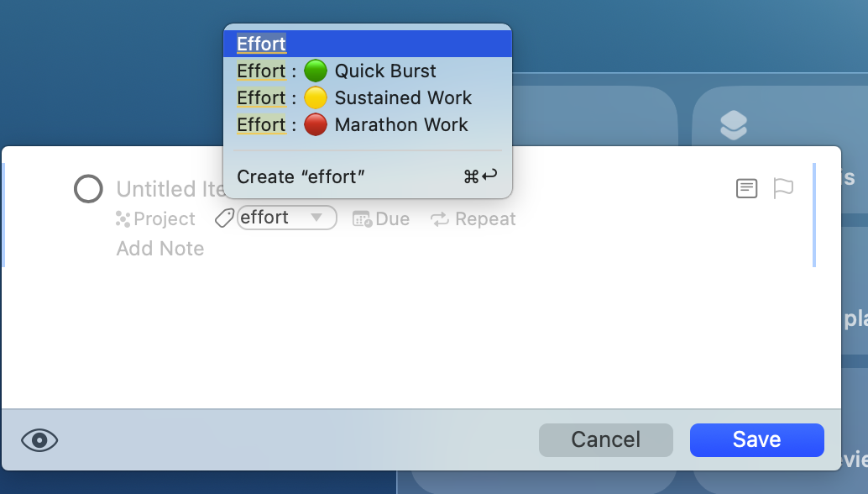
Task: Save the new item
Action: pos(756,439)
